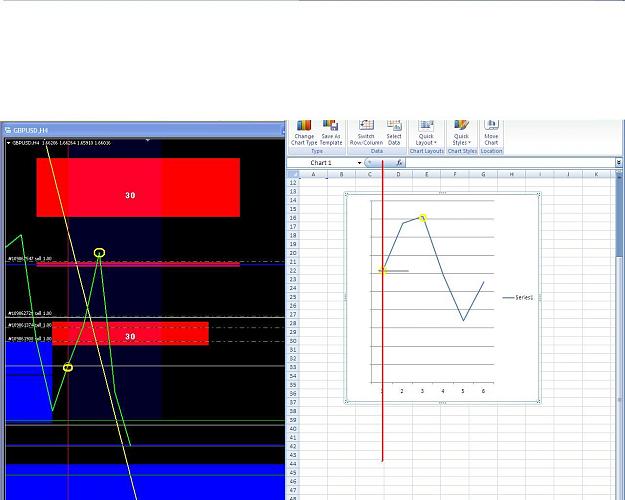625x500 pixels.
Task: Select column D header
Action: (398, 174)
